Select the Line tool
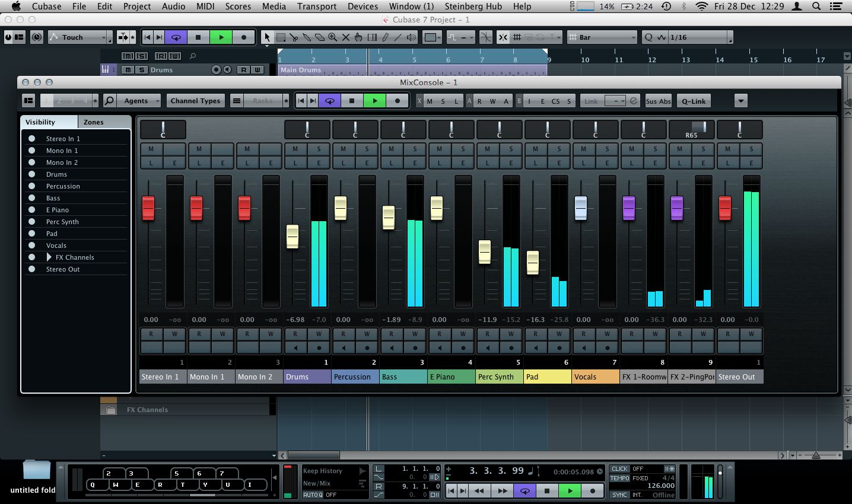The image size is (852, 504). (x=398, y=37)
